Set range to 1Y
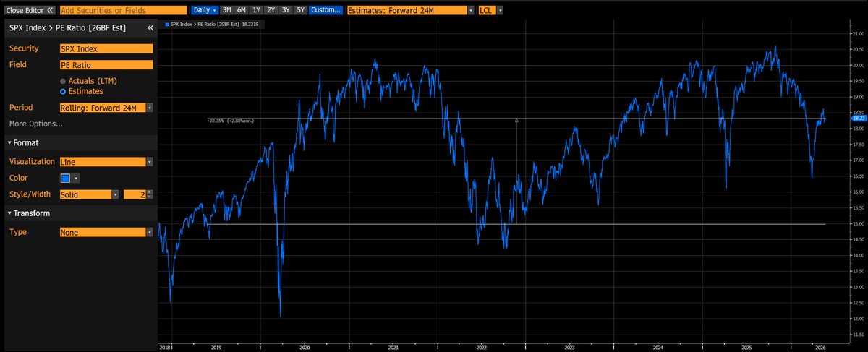This screenshot has width=868, height=352. [257, 11]
